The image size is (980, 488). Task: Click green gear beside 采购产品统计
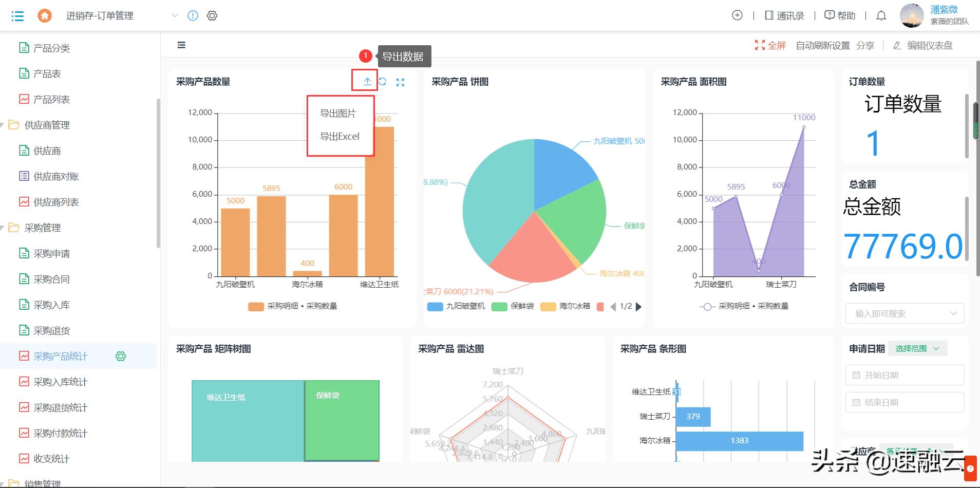tap(121, 356)
